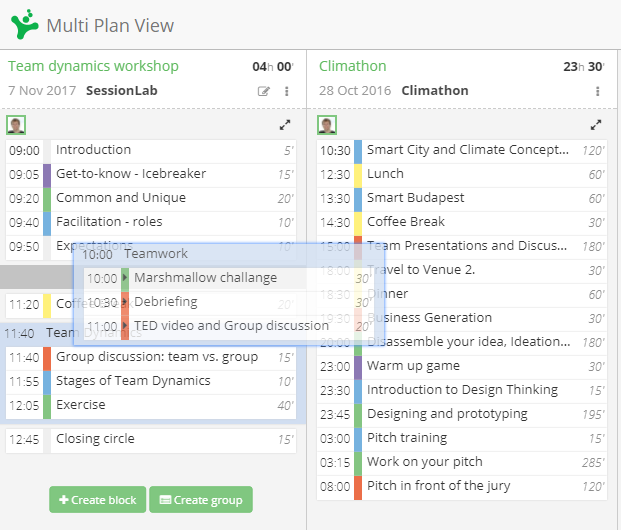
Task: Expand the Marshmallow challange block arrow
Action: (x=125, y=277)
